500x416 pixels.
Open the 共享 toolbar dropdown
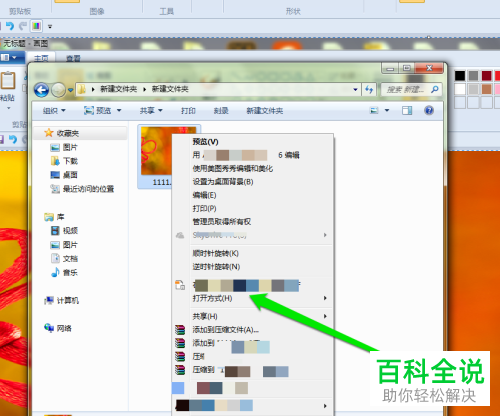pyautogui.click(x=151, y=110)
